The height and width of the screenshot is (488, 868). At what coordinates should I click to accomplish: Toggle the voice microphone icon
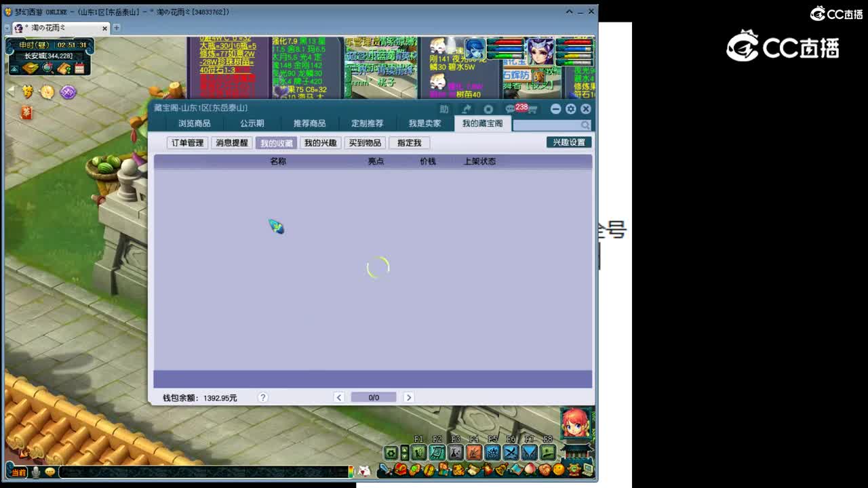point(35,472)
